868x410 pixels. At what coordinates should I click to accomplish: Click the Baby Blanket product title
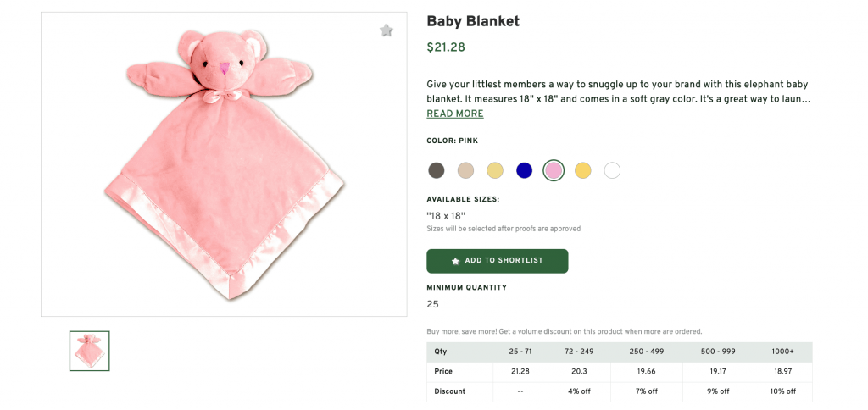pyautogui.click(x=473, y=21)
